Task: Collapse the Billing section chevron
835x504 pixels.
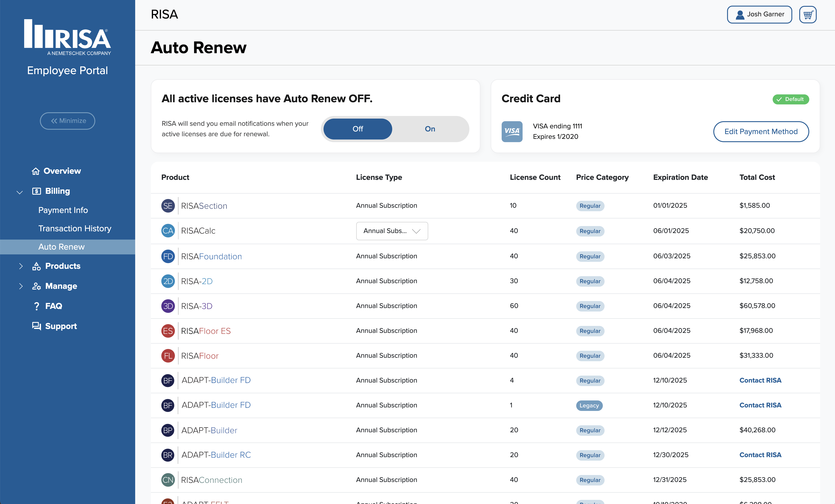Action: pyautogui.click(x=20, y=192)
